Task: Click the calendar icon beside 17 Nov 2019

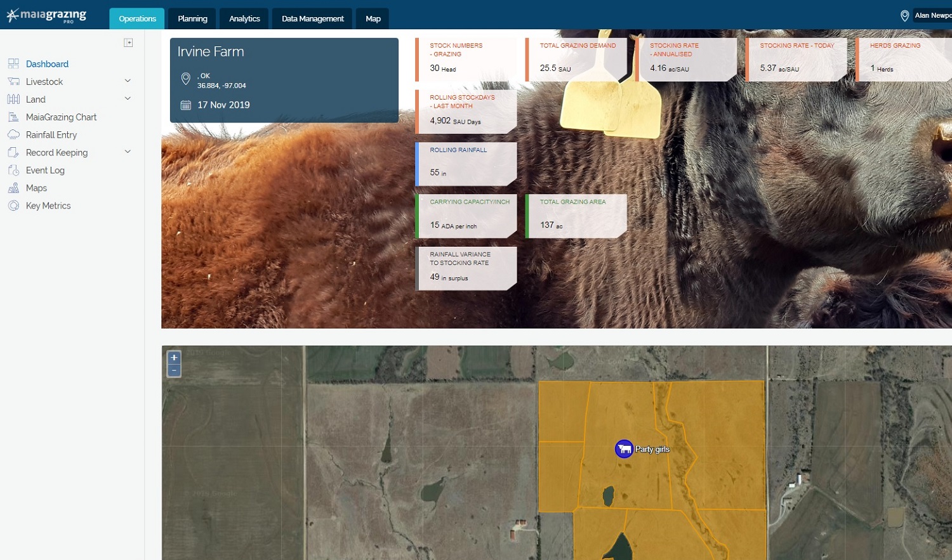Action: click(186, 105)
